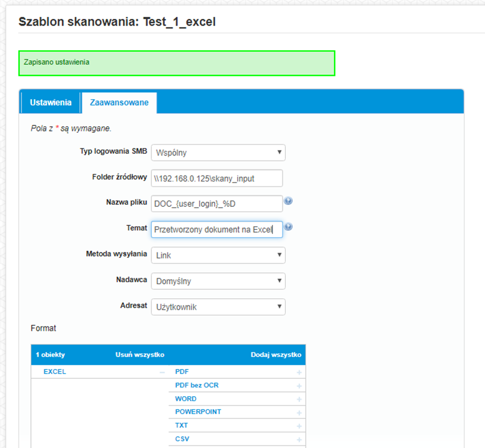Screen dimensions: 485x448
Task: Click into Temat input field
Action: (217, 229)
